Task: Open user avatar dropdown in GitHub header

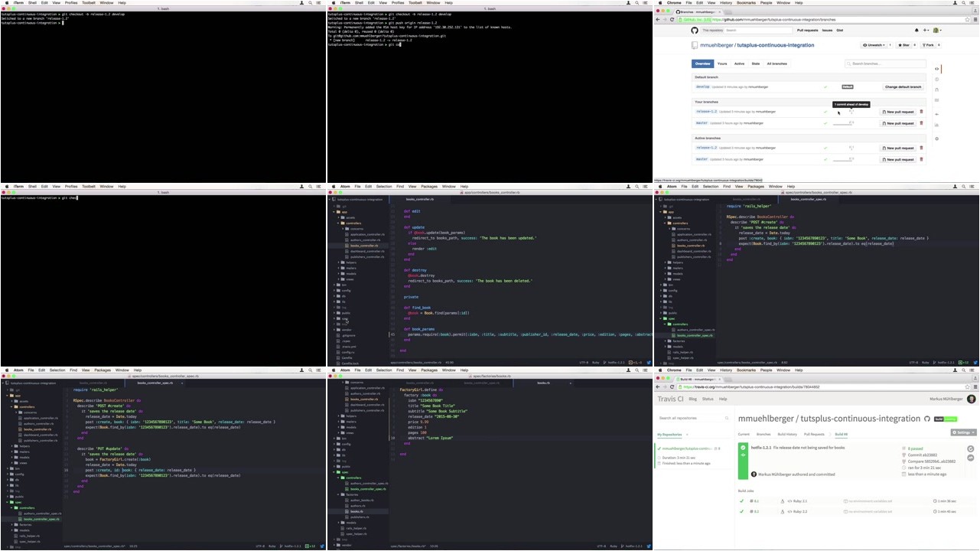Action: point(937,30)
